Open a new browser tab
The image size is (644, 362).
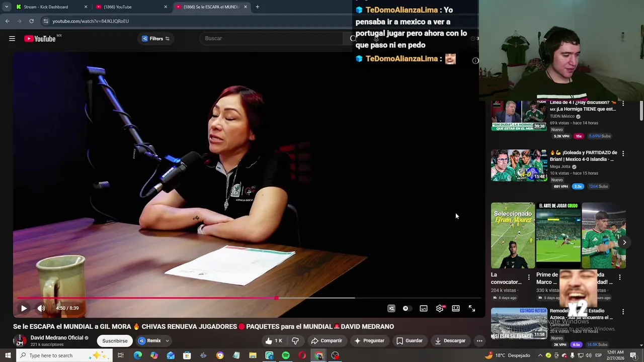pos(258,7)
